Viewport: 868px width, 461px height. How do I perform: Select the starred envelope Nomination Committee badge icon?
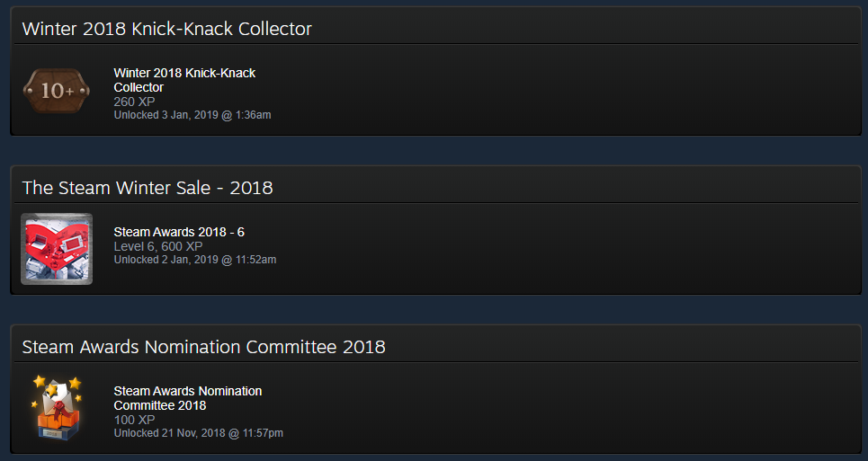pyautogui.click(x=57, y=408)
